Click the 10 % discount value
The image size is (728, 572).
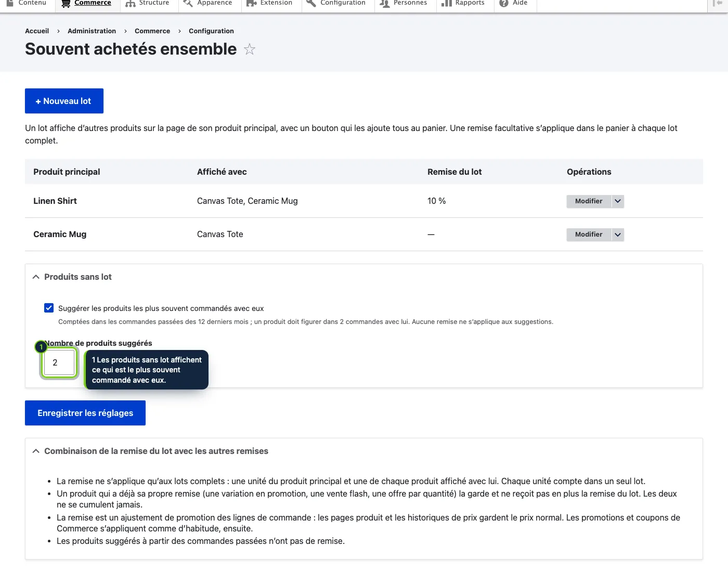coord(437,201)
